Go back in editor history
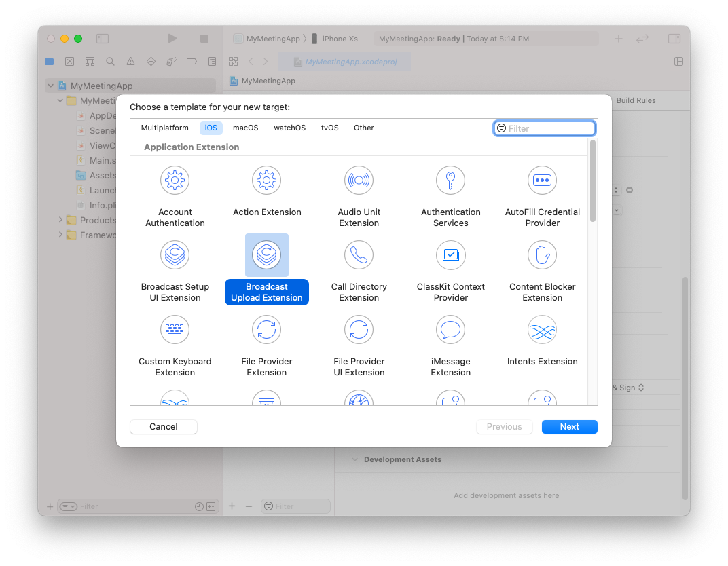 251,61
